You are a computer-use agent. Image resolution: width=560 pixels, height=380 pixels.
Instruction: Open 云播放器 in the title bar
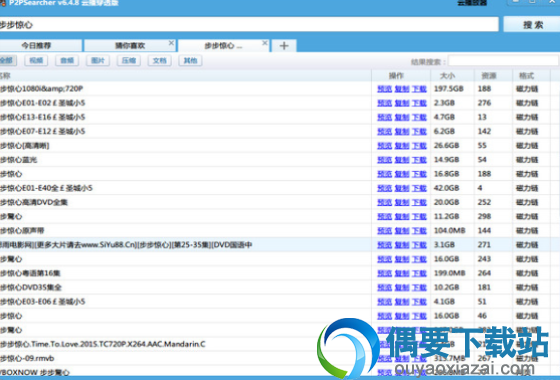pos(472,3)
